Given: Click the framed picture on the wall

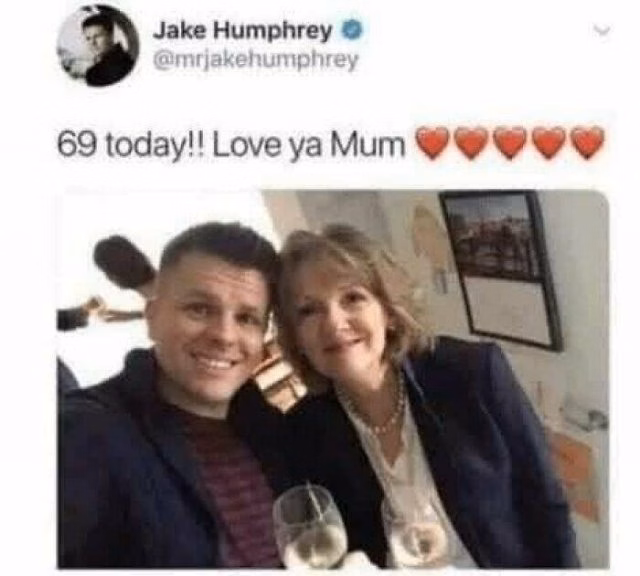Looking at the screenshot, I should [502, 269].
